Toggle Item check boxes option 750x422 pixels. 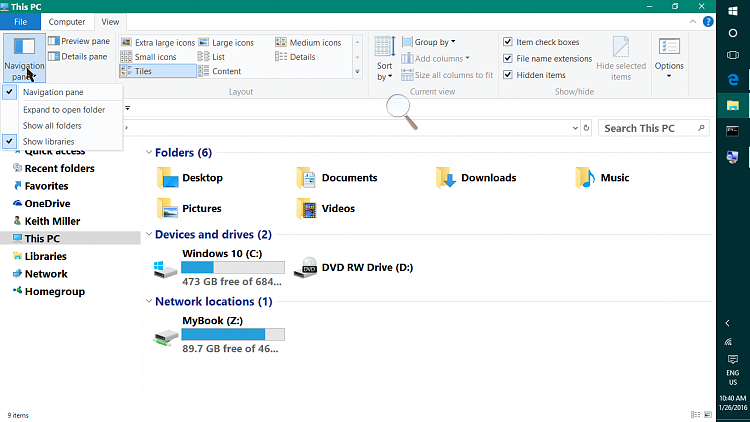pyautogui.click(x=508, y=42)
